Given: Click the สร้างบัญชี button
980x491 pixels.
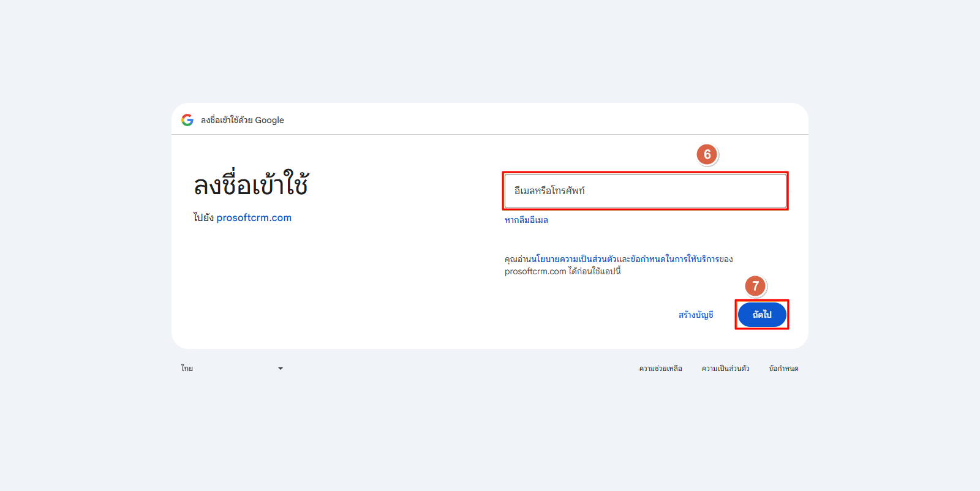Looking at the screenshot, I should click(x=696, y=315).
